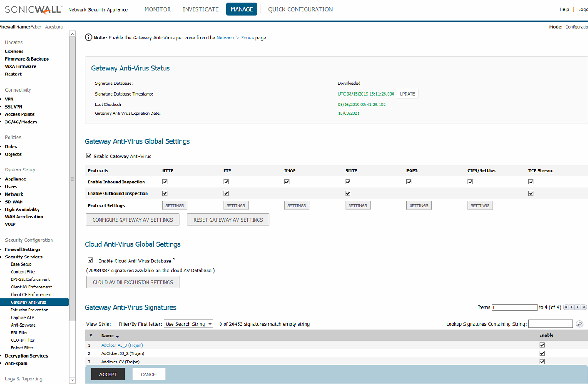The height and width of the screenshot is (384, 588).
Task: Open Licenses in the sidebar
Action: [x=14, y=52]
